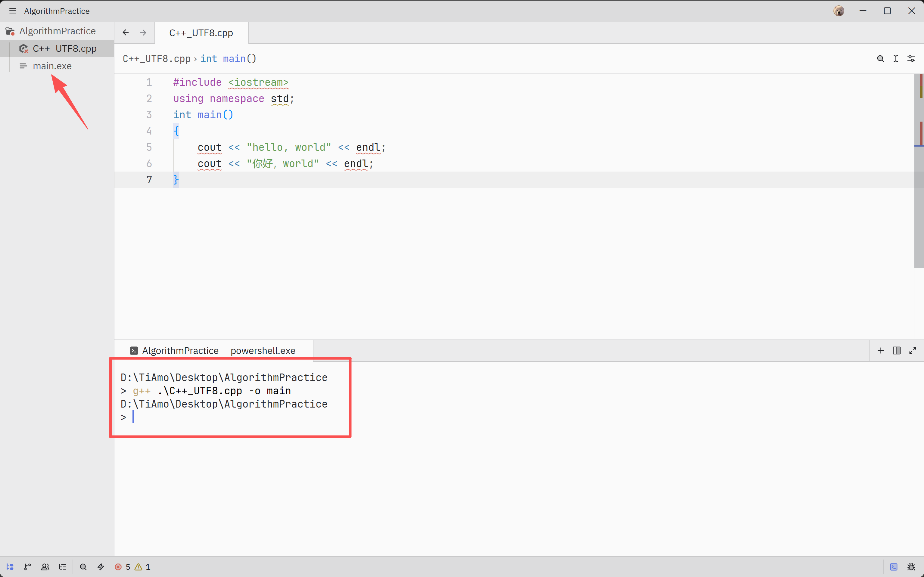The height and width of the screenshot is (577, 924).
Task: Click the lightning bolt language server icon
Action: click(101, 567)
